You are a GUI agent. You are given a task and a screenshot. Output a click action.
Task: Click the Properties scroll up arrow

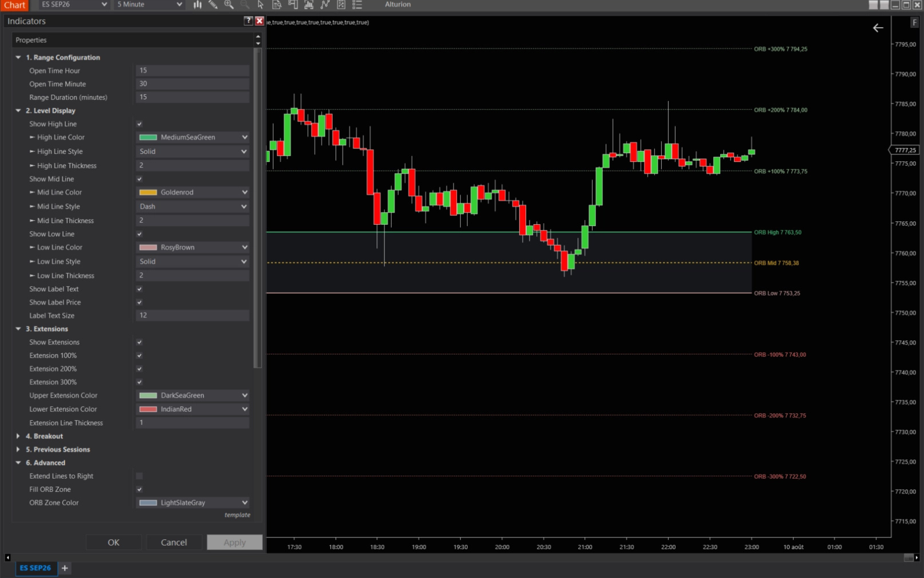(258, 36)
